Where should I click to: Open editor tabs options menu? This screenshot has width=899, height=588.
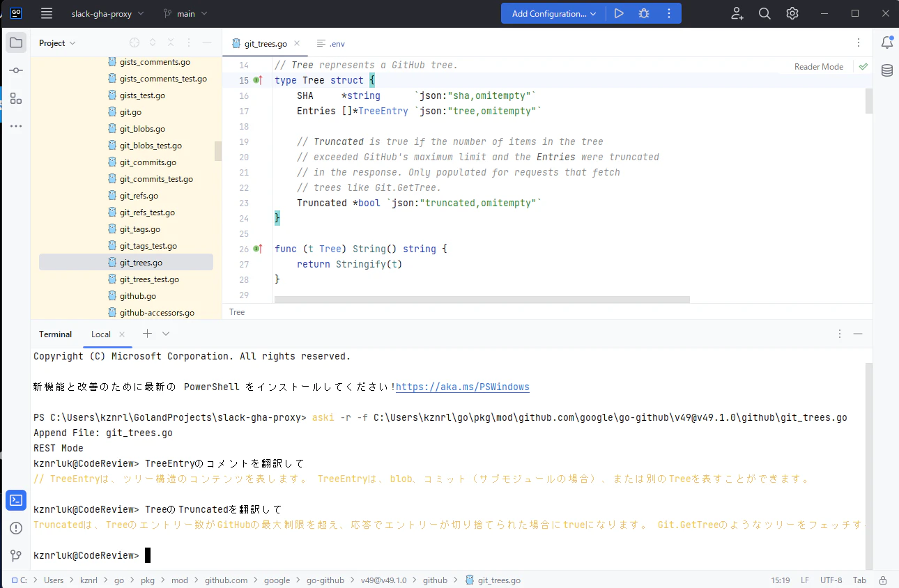pyautogui.click(x=859, y=43)
